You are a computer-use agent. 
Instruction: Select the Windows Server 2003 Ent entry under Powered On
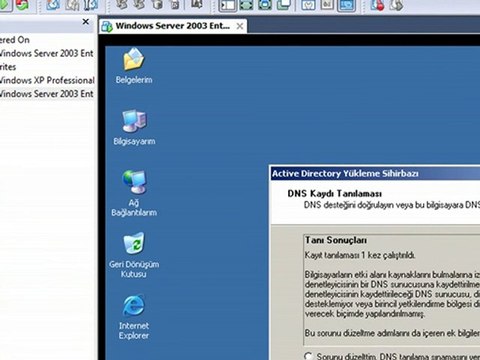coord(47,53)
